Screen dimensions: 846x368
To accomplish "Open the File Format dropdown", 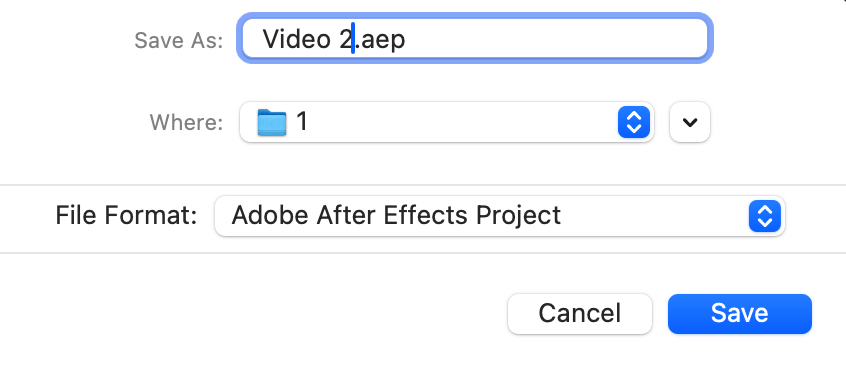I will click(500, 216).
